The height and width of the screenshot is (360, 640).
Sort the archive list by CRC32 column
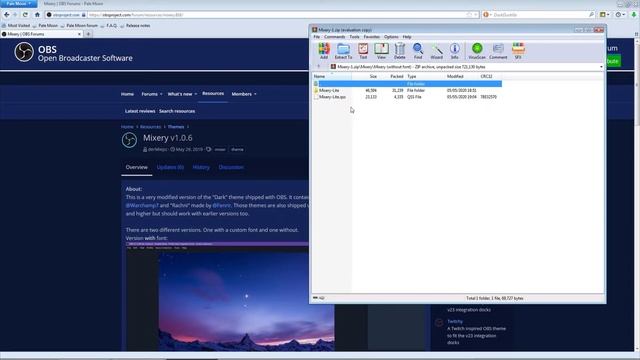pos(491,76)
